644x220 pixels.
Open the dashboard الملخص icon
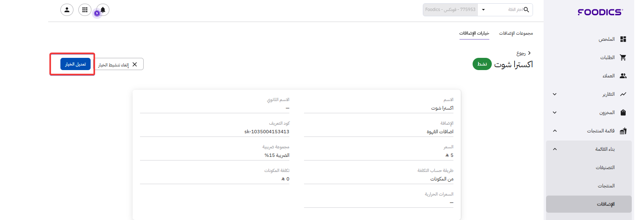[x=623, y=39]
